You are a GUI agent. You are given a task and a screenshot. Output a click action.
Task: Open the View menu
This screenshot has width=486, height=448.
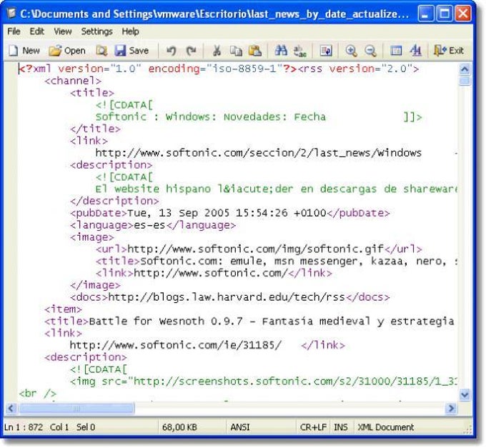click(63, 31)
